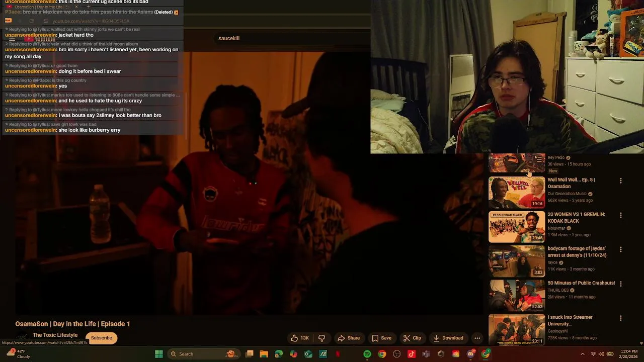Open the volume tray icon
The height and width of the screenshot is (362, 644).
point(601,354)
